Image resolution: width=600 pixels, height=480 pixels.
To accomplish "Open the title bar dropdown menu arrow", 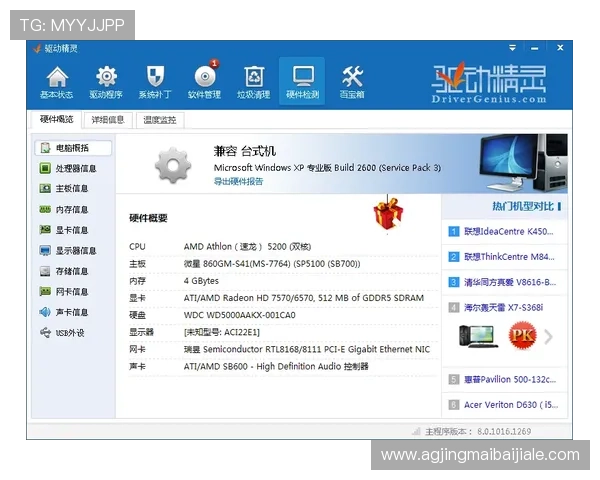I will pyautogui.click(x=512, y=48).
